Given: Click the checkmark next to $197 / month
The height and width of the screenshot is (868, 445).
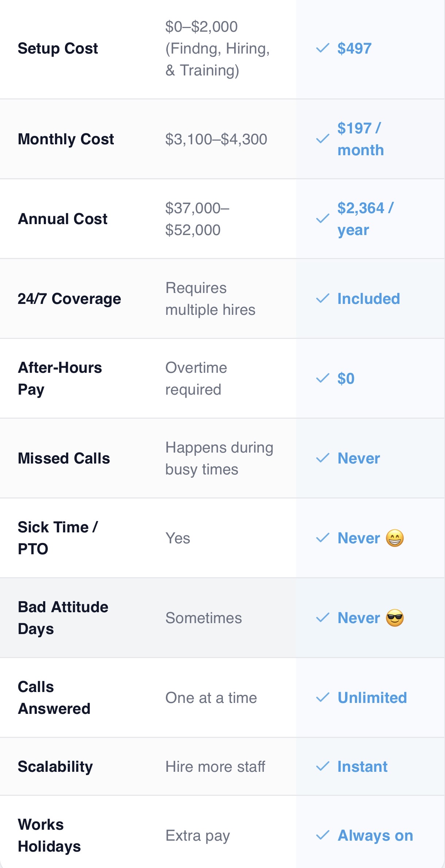Looking at the screenshot, I should click(x=322, y=139).
